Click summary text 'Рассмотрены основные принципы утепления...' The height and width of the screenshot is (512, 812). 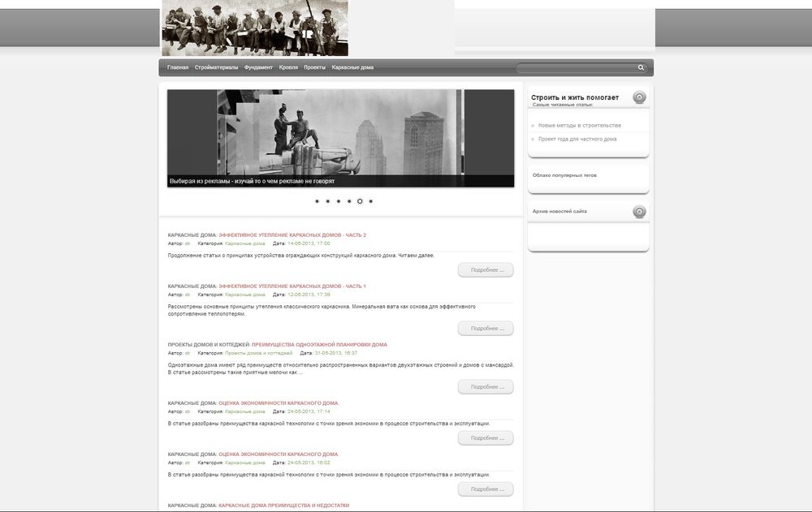pos(322,311)
